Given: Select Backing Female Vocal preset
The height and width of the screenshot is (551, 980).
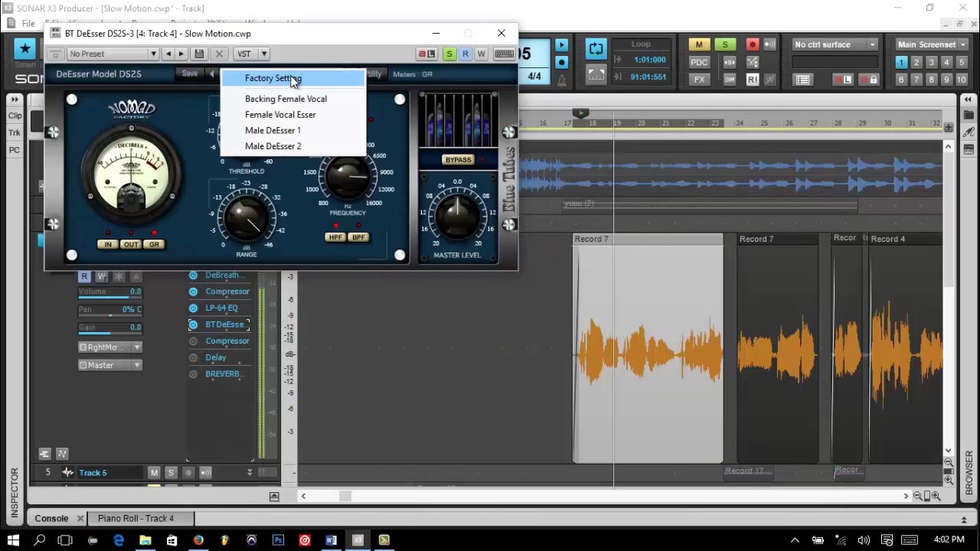Looking at the screenshot, I should [293, 99].
